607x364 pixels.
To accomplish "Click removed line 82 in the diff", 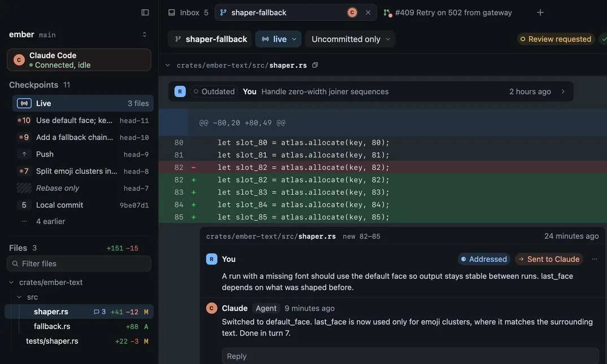I will click(383, 167).
